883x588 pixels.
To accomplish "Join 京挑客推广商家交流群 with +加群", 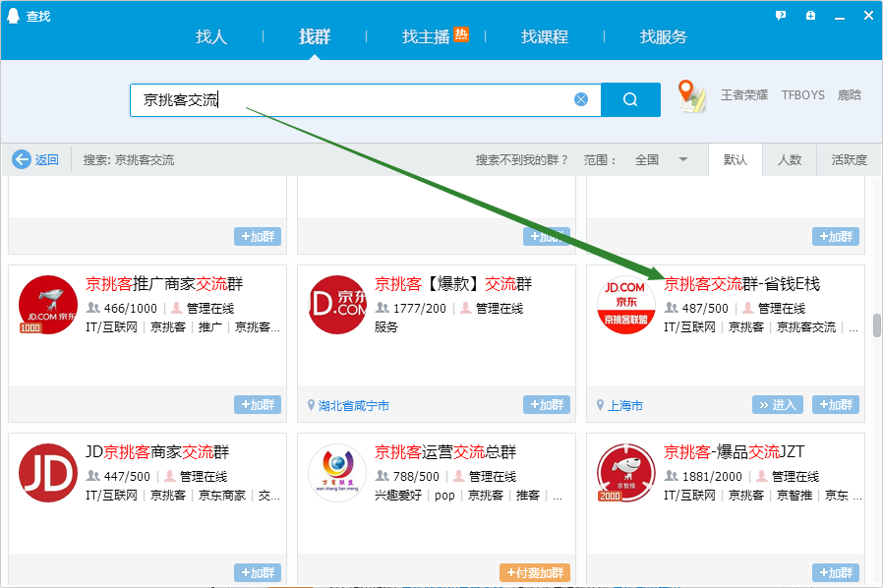I will [258, 404].
